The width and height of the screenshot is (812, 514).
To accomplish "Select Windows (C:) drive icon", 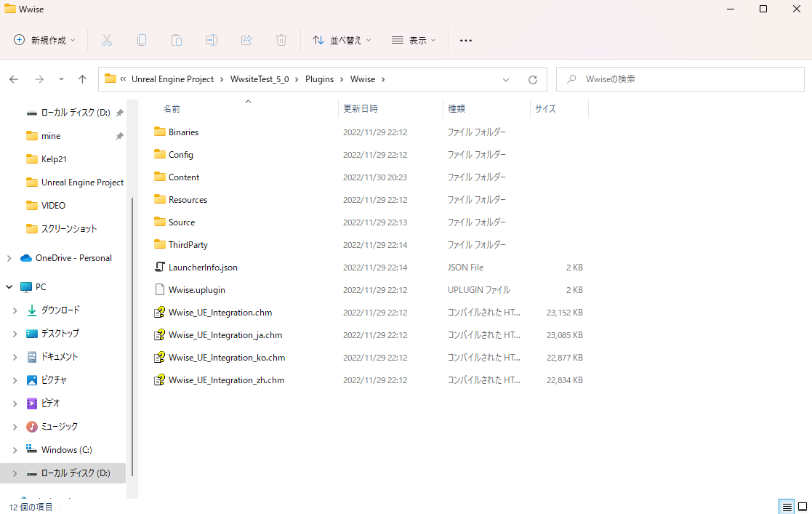I will [31, 449].
